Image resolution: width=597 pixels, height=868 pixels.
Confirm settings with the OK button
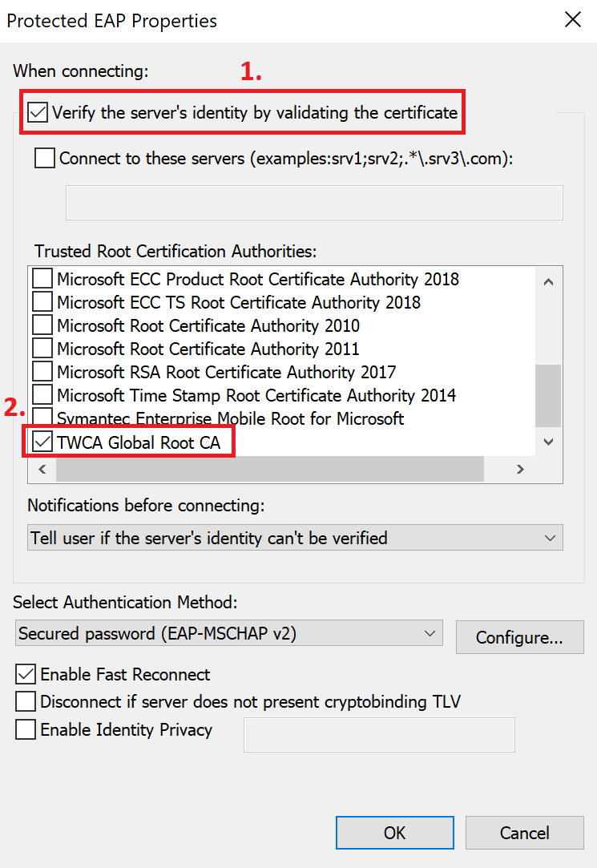point(394,832)
